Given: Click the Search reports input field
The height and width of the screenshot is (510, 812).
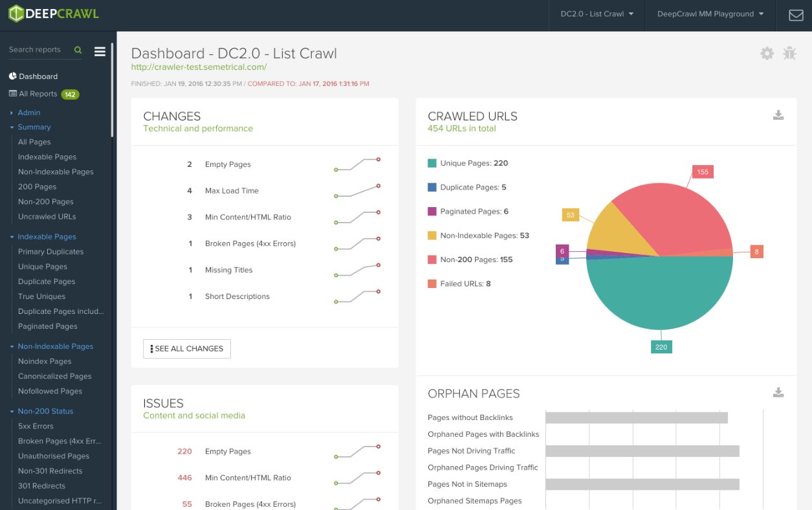Looking at the screenshot, I should [x=39, y=50].
